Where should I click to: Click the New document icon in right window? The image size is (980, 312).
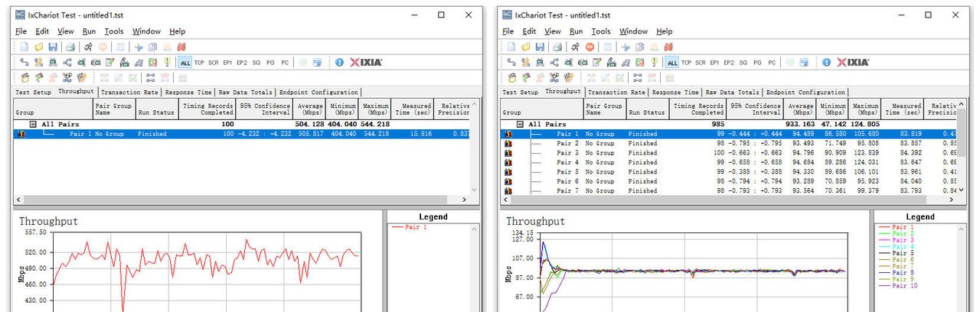coord(512,47)
